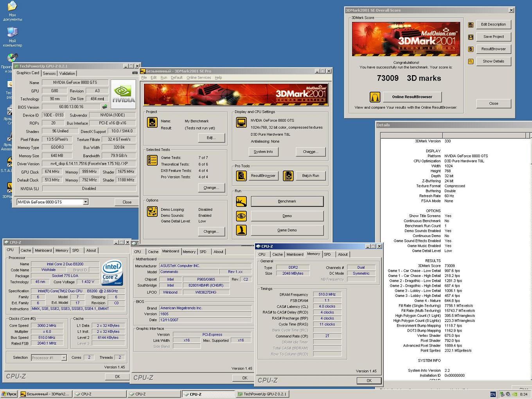This screenshot has height=399, width=532.
Task: Click the NVIDIA logo in GPU-Z
Action: click(x=123, y=95)
